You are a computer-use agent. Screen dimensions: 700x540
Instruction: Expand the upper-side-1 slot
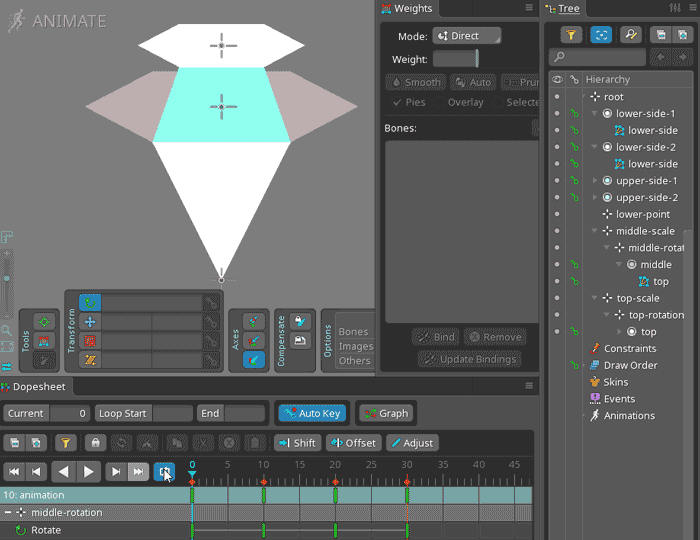[x=594, y=181]
